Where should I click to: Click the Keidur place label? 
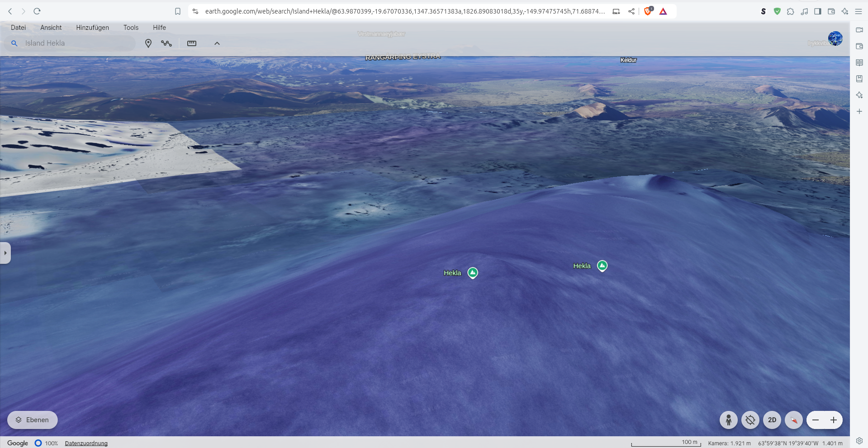tap(628, 60)
